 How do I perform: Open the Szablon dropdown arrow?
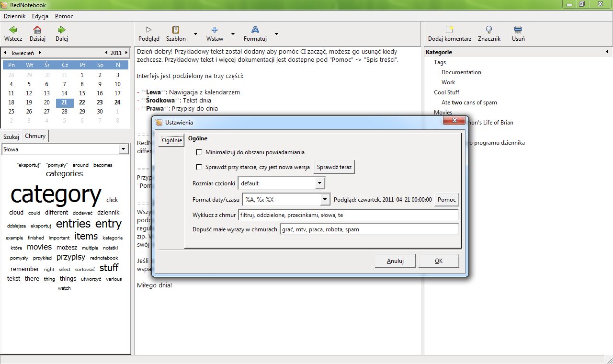point(195,34)
